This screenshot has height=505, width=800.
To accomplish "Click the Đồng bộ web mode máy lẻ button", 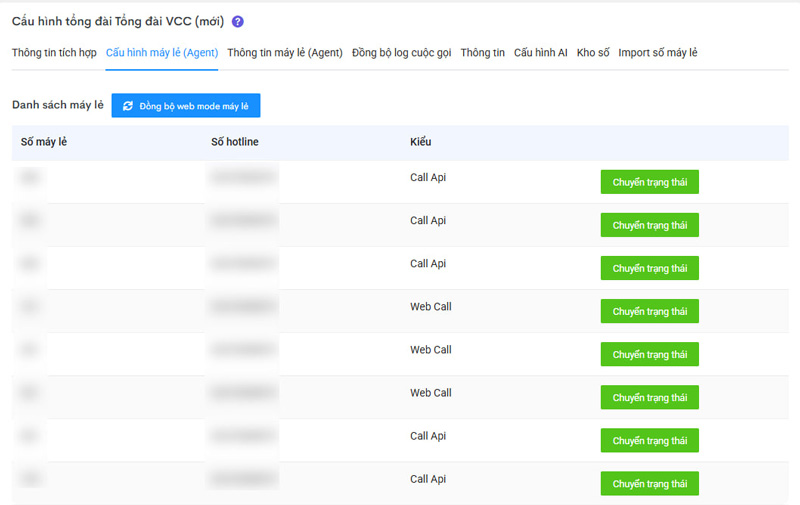I will tap(186, 106).
